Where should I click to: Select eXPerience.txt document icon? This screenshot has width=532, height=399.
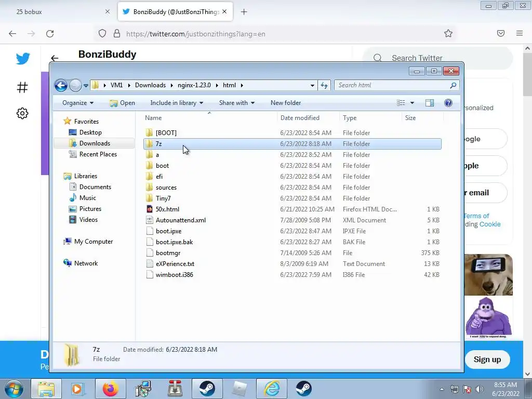tap(149, 263)
